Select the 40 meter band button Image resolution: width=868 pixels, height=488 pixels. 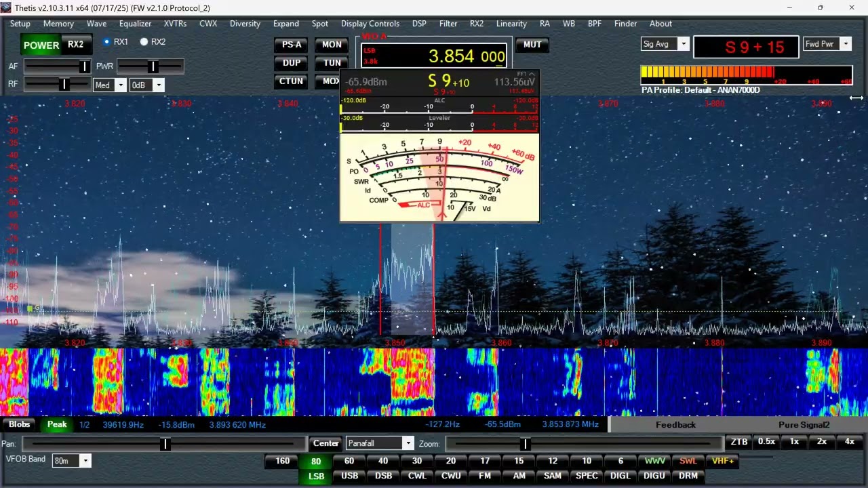pyautogui.click(x=383, y=461)
